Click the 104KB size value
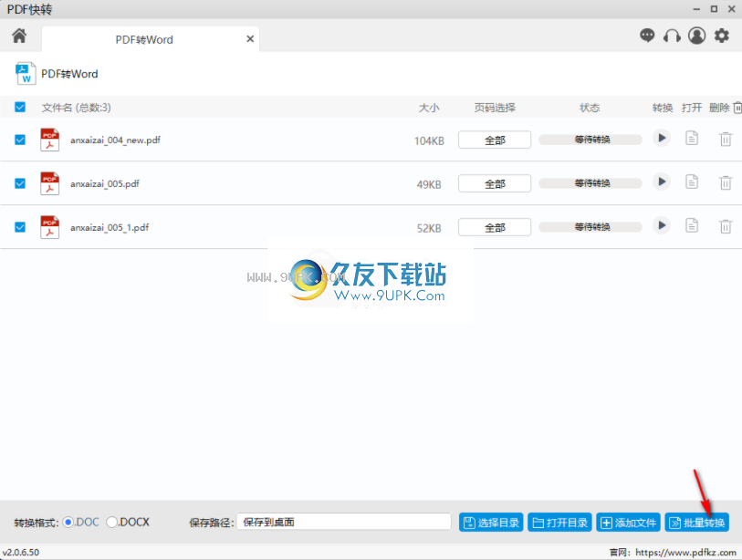Screen dimensions: 742x560 coord(429,141)
